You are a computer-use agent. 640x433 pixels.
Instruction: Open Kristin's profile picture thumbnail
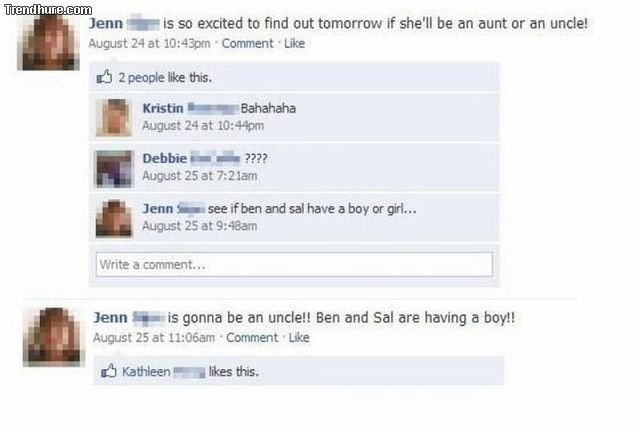114,118
